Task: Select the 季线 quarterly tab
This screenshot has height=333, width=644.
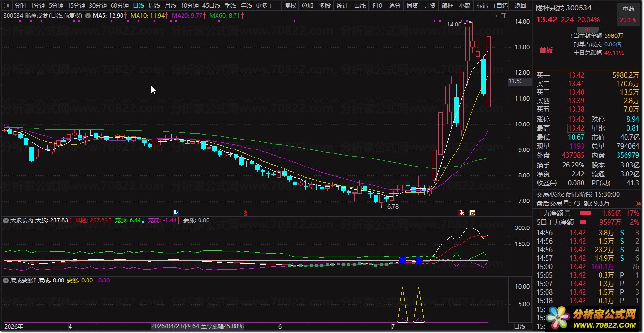Action: pos(230,6)
